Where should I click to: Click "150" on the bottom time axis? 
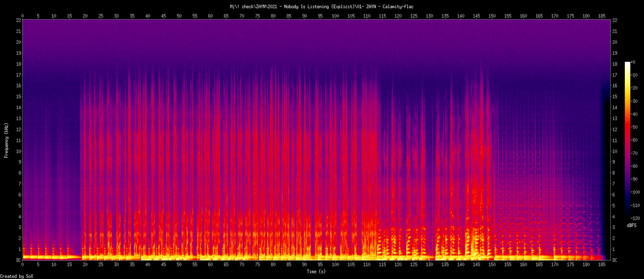click(492, 265)
